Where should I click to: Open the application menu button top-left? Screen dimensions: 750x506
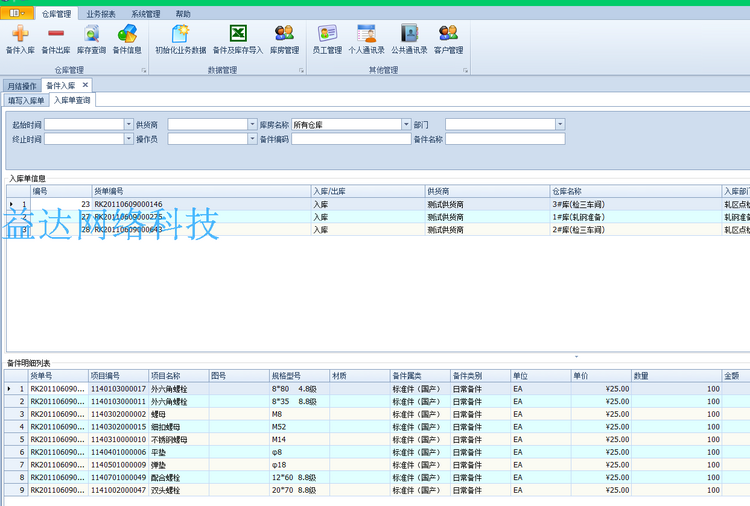[x=17, y=13]
